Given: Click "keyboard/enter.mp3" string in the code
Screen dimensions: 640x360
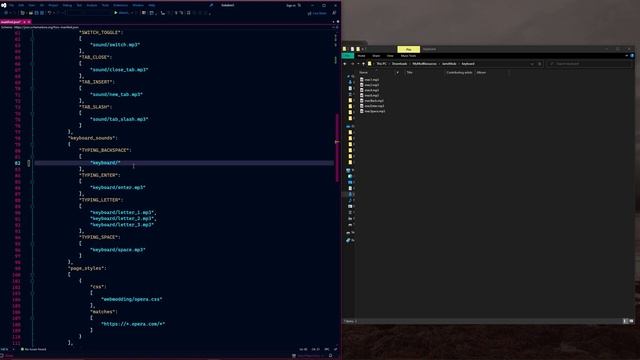Looking at the screenshot, I should pyautogui.click(x=118, y=187).
